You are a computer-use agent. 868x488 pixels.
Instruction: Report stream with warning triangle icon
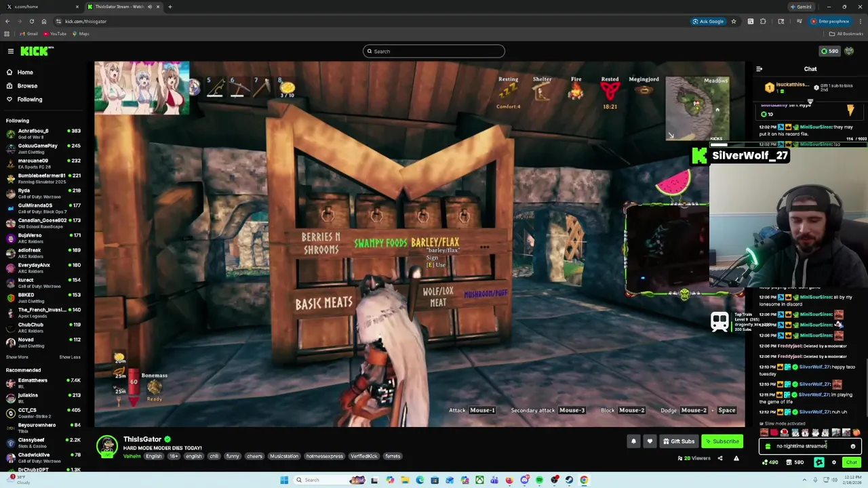(736, 458)
